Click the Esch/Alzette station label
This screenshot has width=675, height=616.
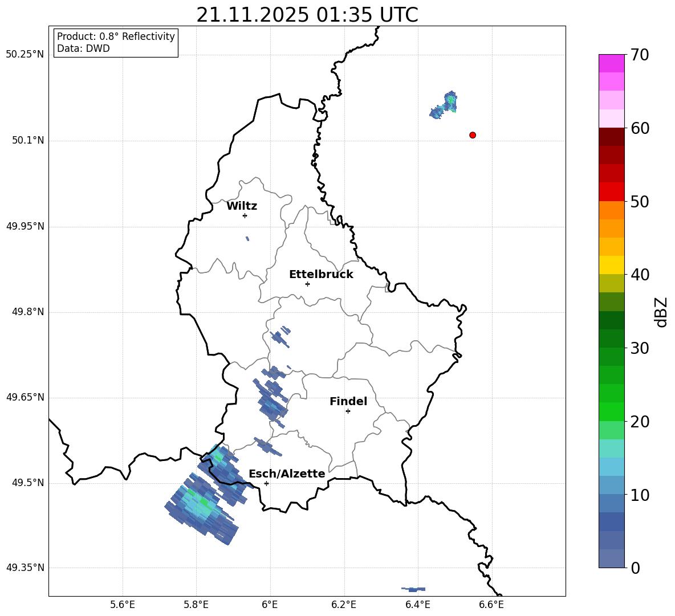pyautogui.click(x=287, y=474)
